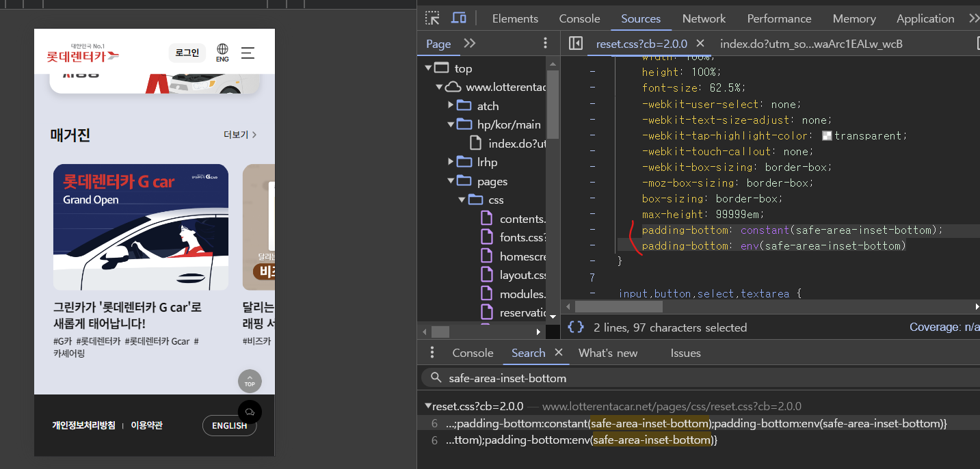This screenshot has height=469, width=980.
Task: Switch to the Network tab
Action: 704,18
